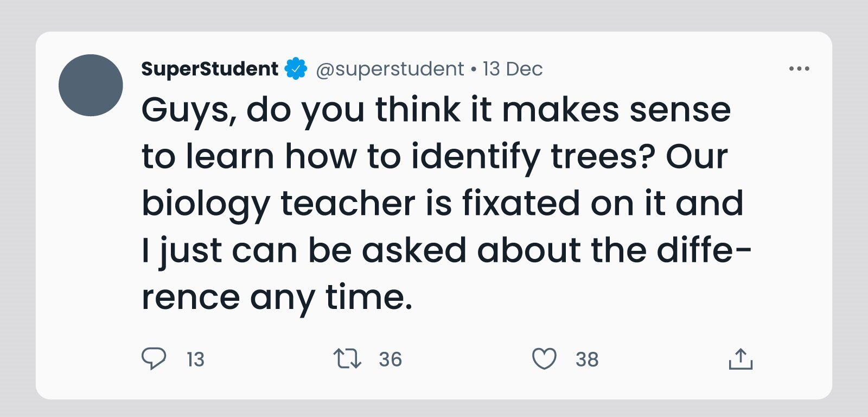Click the reply count 13
Viewport: 868px width, 417px height.
point(195,359)
